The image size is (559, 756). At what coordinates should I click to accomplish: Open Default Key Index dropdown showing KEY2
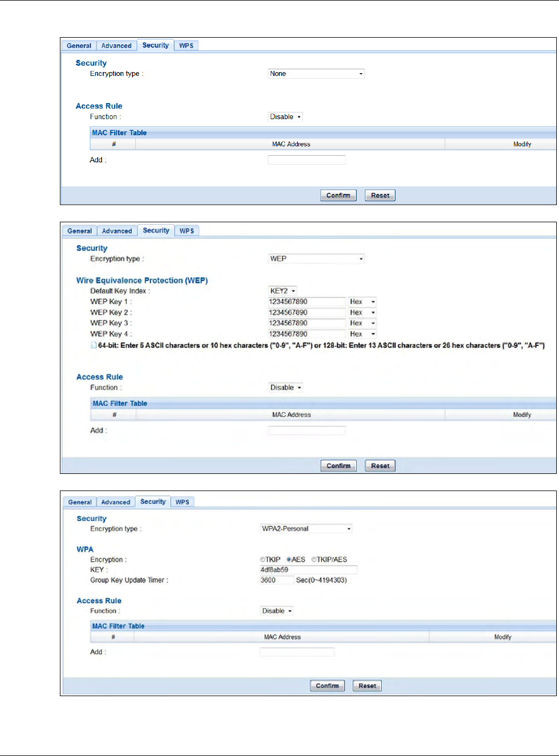[283, 291]
